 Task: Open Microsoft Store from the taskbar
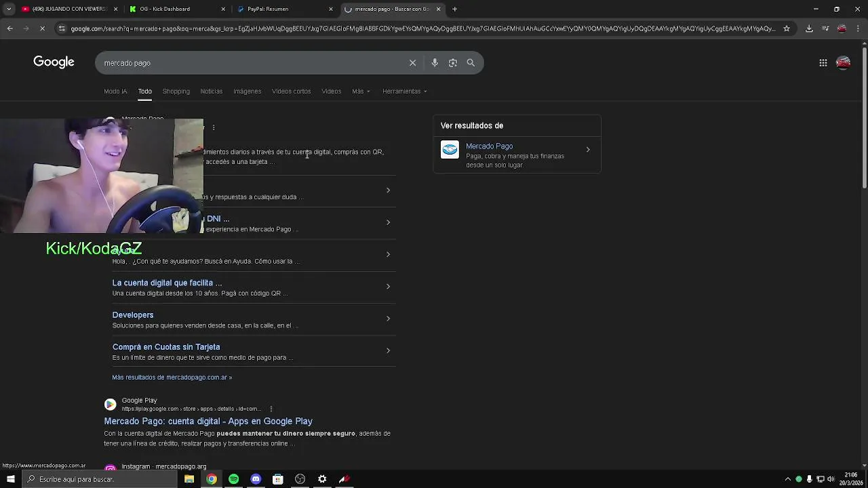(278, 479)
